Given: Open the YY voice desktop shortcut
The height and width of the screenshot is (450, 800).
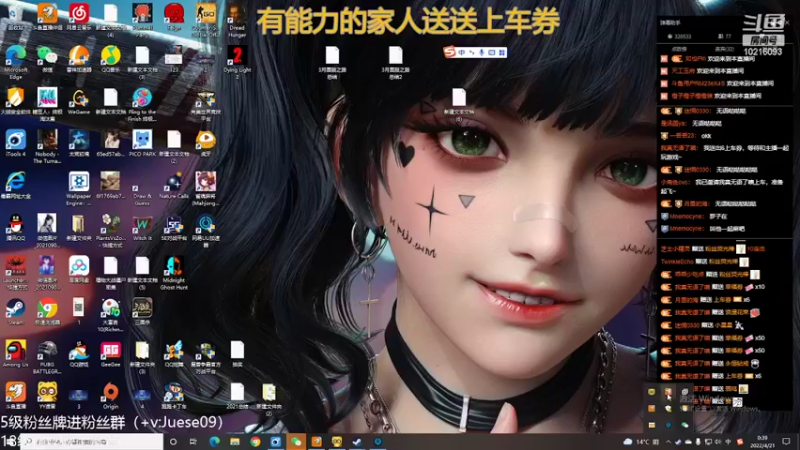Looking at the screenshot, I should click(x=47, y=395).
